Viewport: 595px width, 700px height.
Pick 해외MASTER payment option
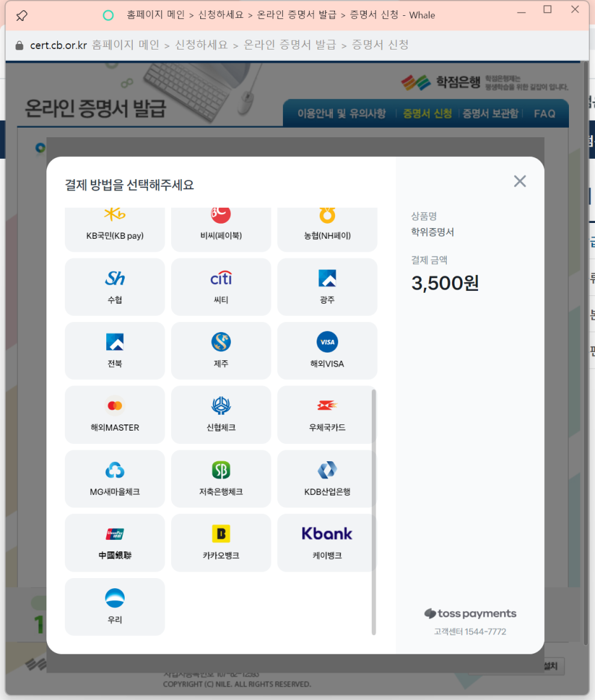pyautogui.click(x=115, y=415)
